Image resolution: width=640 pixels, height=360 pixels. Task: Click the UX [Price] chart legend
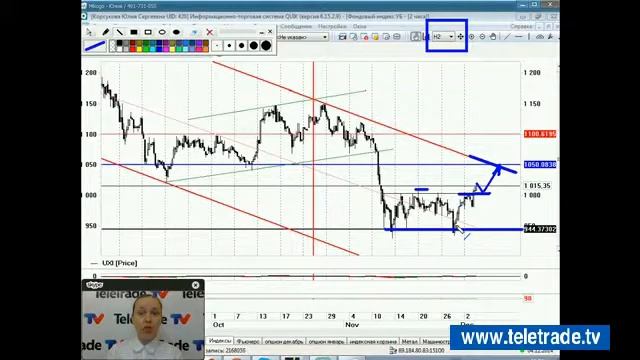point(120,263)
